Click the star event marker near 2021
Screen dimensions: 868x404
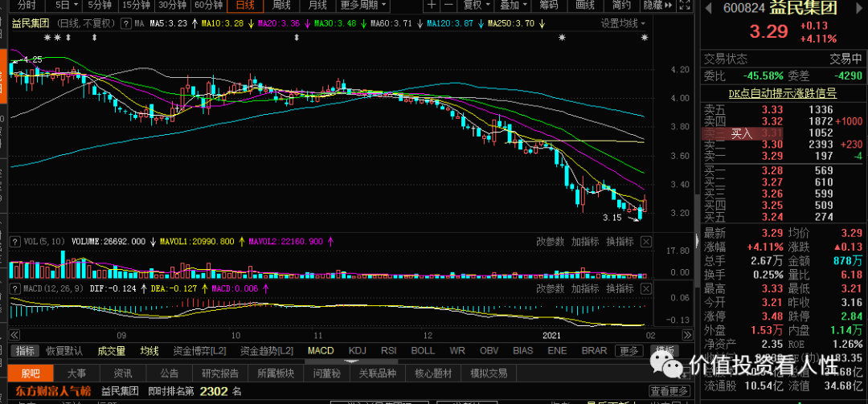coord(563,38)
